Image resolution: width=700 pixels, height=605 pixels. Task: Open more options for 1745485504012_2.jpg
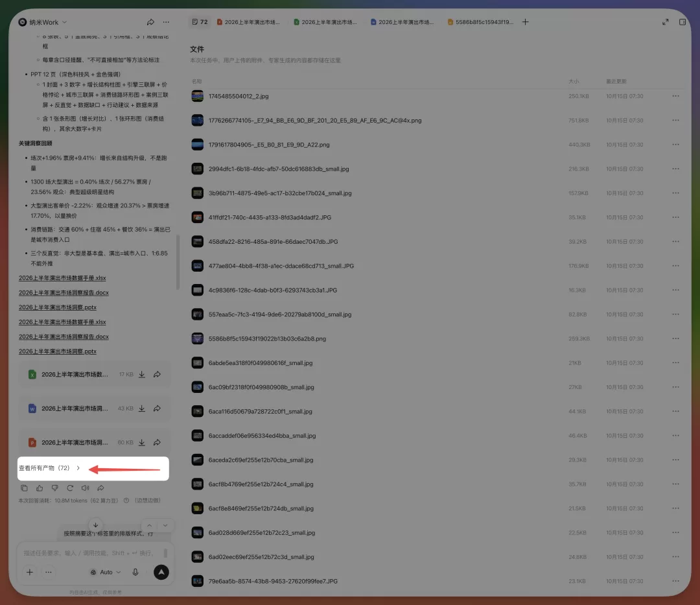(675, 96)
